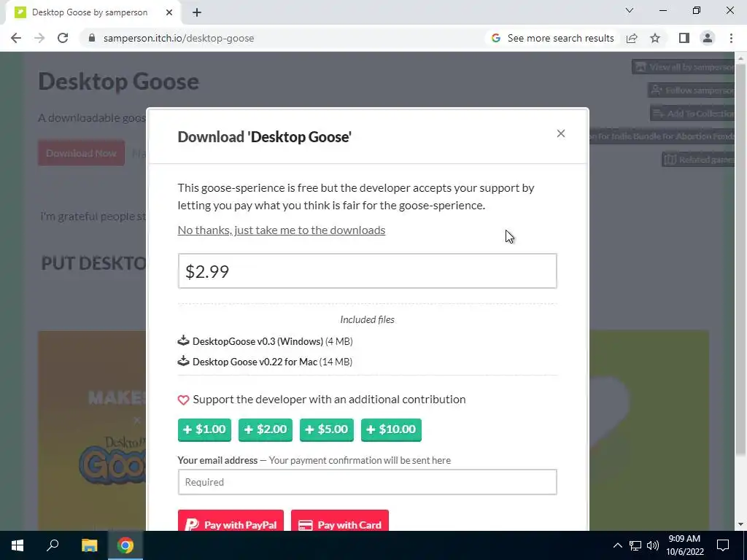Viewport: 747px width, 560px height.
Task: Open the Chrome profile menu
Action: (708, 38)
